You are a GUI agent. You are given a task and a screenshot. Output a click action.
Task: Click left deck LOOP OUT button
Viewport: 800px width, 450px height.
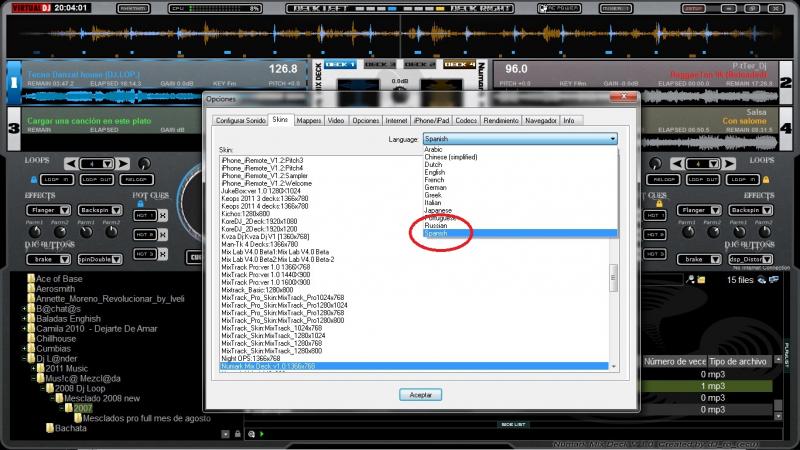click(96, 180)
